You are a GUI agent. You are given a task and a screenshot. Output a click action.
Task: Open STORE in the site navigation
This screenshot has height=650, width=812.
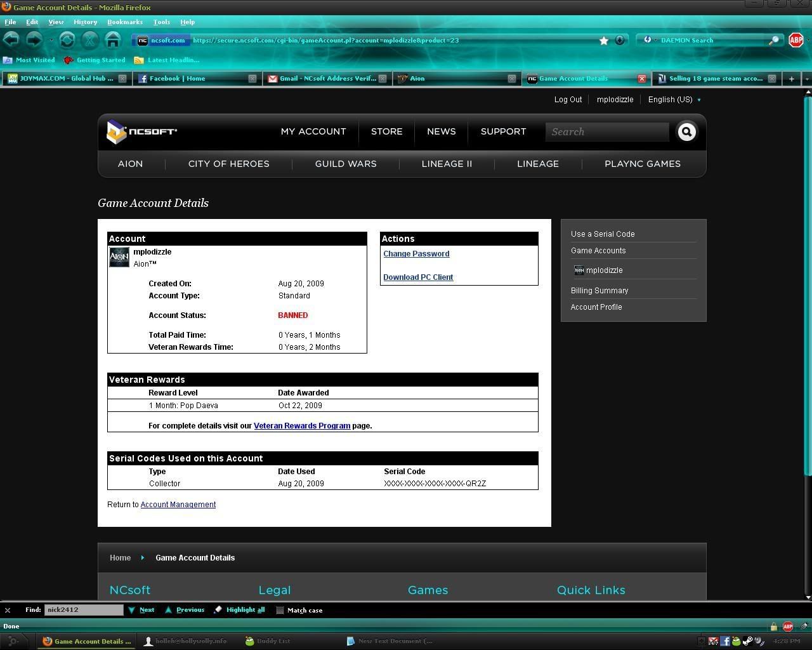[x=387, y=131]
